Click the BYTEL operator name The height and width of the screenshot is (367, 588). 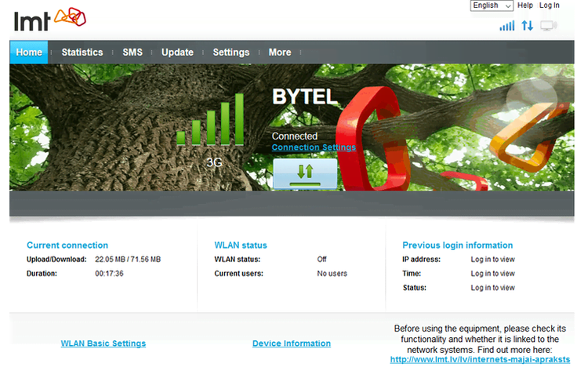tap(304, 96)
